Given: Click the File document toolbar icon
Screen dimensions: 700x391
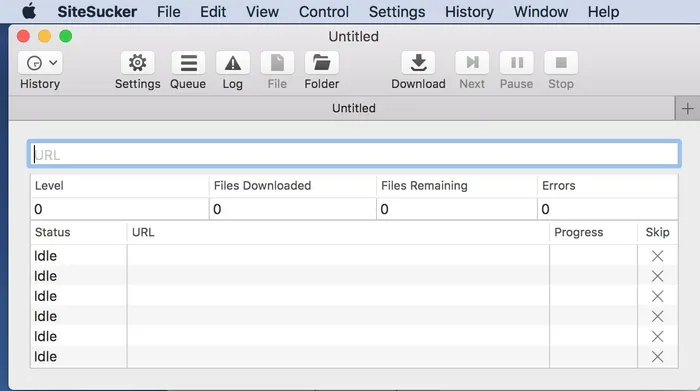Looking at the screenshot, I should (x=277, y=63).
